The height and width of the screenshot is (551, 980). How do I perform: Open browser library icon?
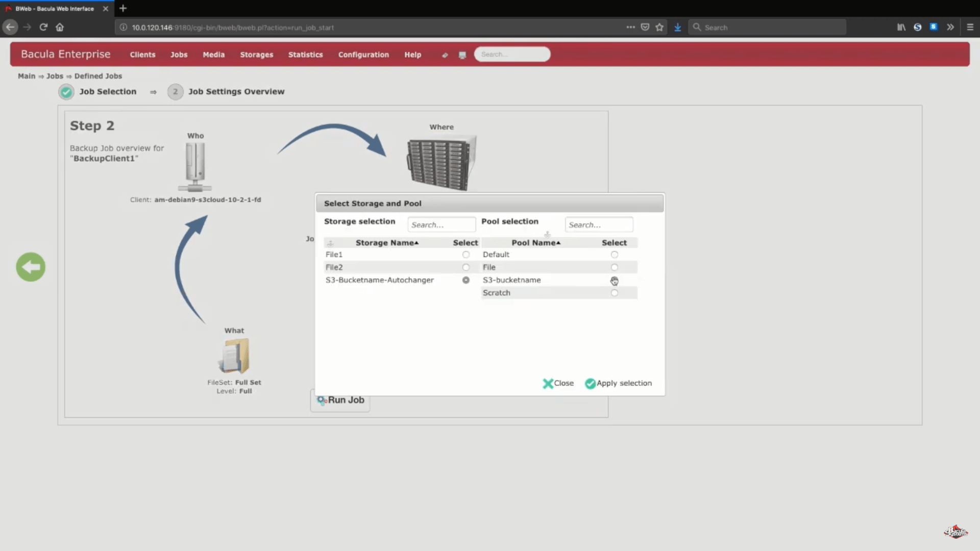(x=901, y=27)
